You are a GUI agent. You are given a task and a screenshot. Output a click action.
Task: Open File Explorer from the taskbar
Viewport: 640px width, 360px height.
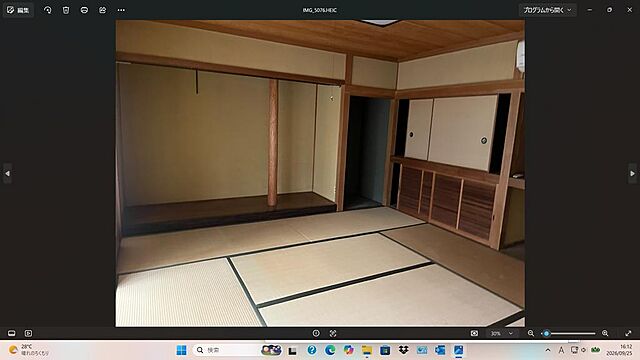[367, 350]
